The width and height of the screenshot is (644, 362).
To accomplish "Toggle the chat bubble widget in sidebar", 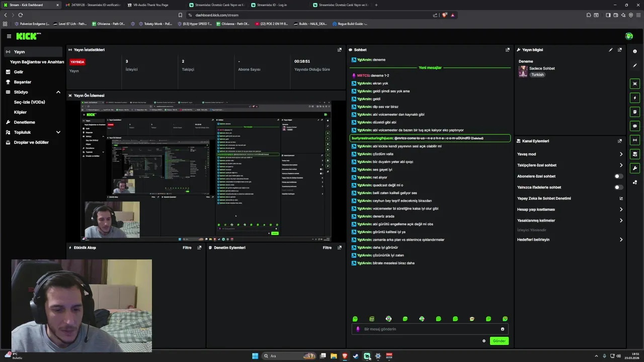I will 635,126.
